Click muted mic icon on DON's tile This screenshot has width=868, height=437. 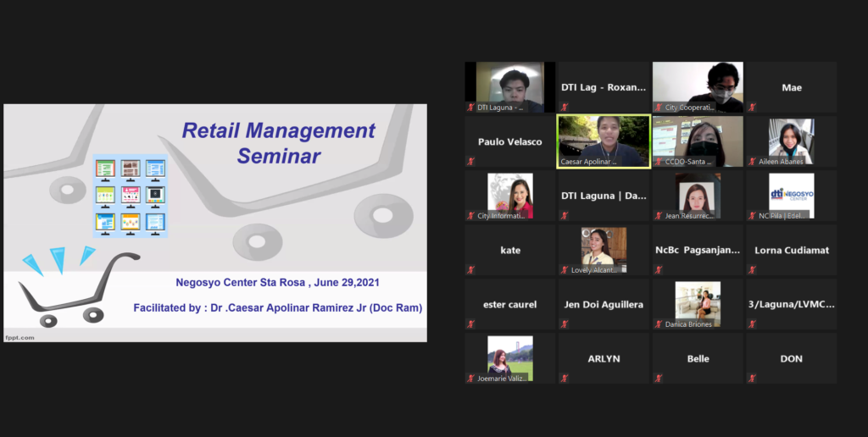pos(751,378)
